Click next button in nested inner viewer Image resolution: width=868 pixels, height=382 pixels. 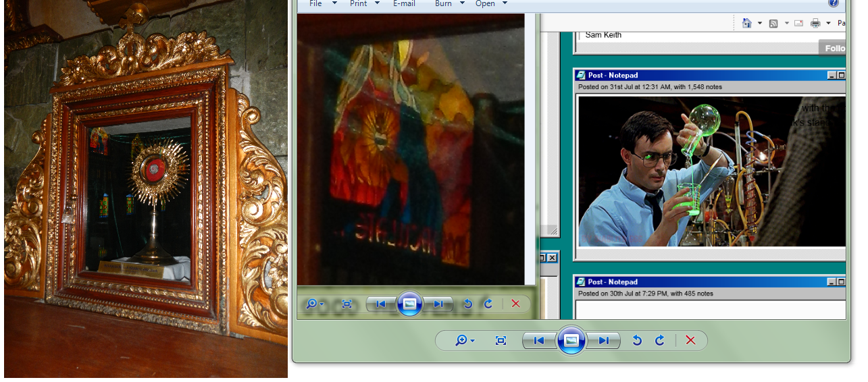pyautogui.click(x=438, y=304)
